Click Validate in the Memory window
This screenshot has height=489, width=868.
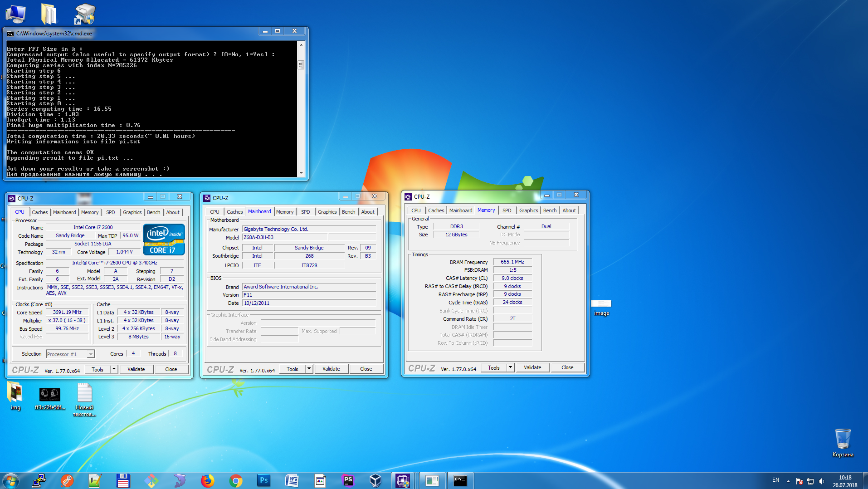tap(532, 367)
